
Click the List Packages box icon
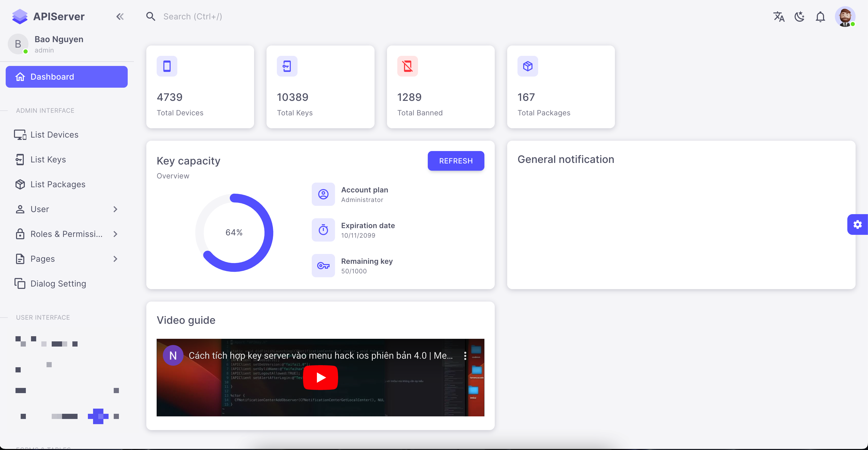click(20, 184)
